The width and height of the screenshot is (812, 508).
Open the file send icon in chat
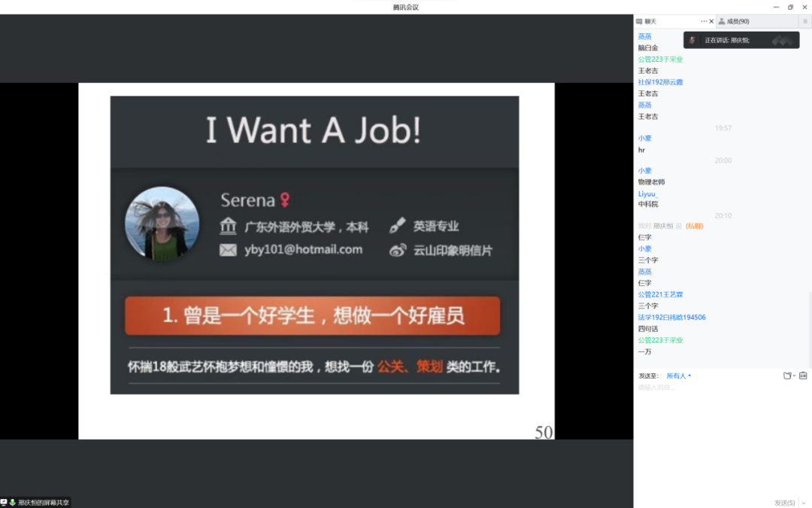point(787,376)
